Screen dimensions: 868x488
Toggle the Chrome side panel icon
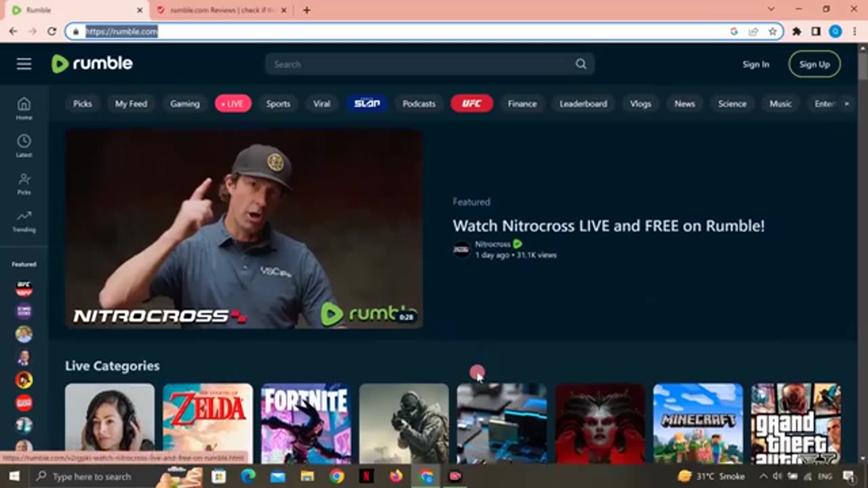(x=816, y=31)
